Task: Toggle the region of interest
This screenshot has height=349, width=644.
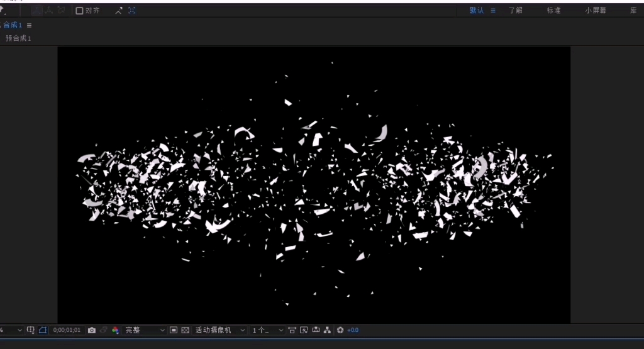Action: pyautogui.click(x=174, y=330)
